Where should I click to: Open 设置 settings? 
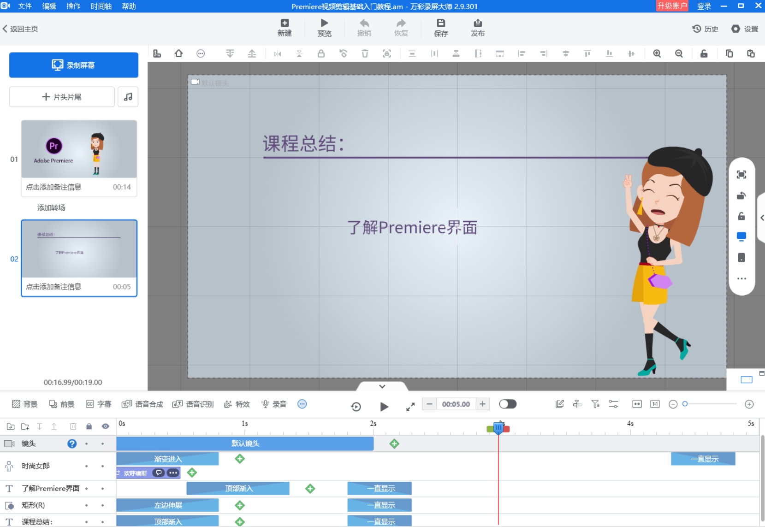pos(745,29)
